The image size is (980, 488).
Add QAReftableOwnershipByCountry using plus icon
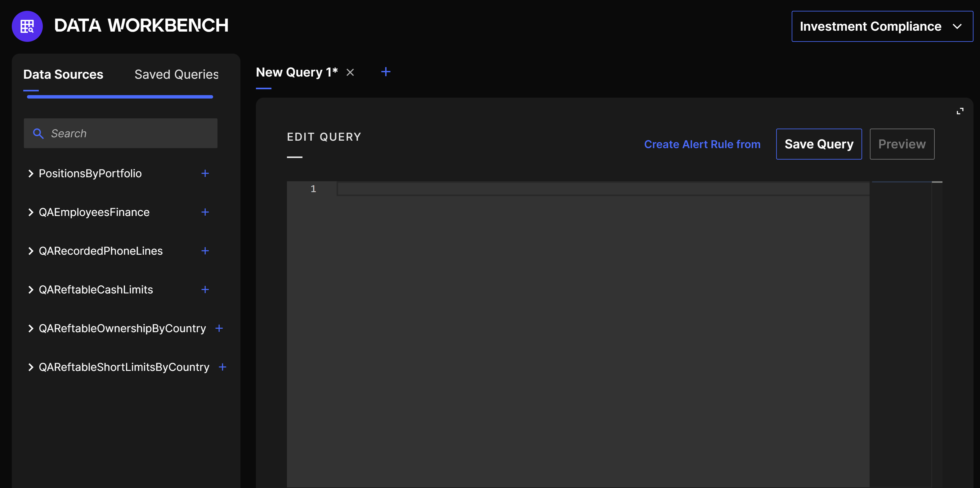point(219,328)
